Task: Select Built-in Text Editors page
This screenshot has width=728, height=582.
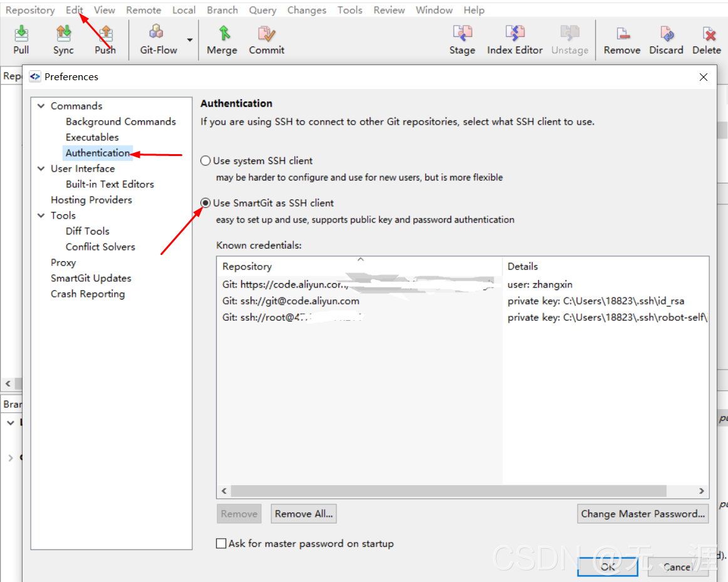Action: tap(110, 184)
